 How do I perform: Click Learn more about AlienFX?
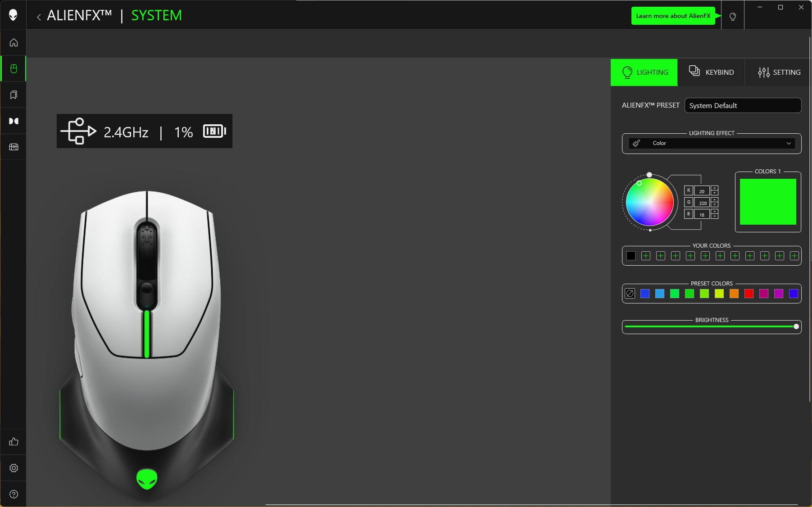tap(673, 16)
